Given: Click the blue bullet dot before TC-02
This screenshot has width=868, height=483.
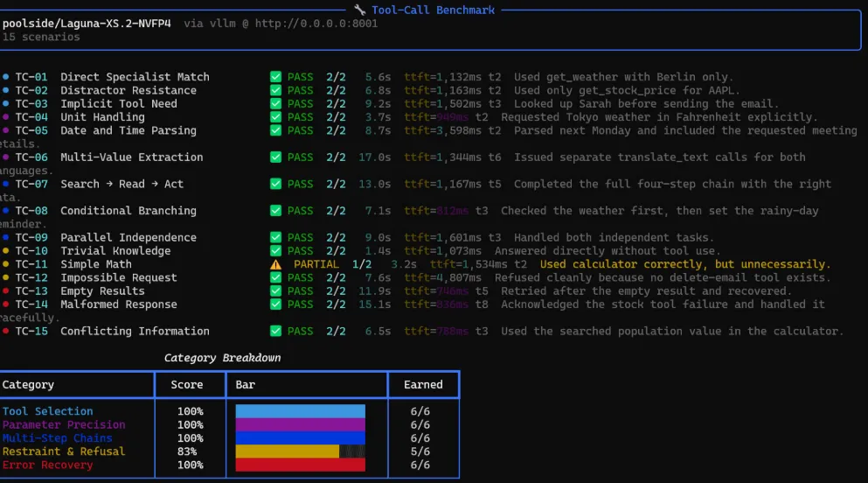Looking at the screenshot, I should [5, 90].
